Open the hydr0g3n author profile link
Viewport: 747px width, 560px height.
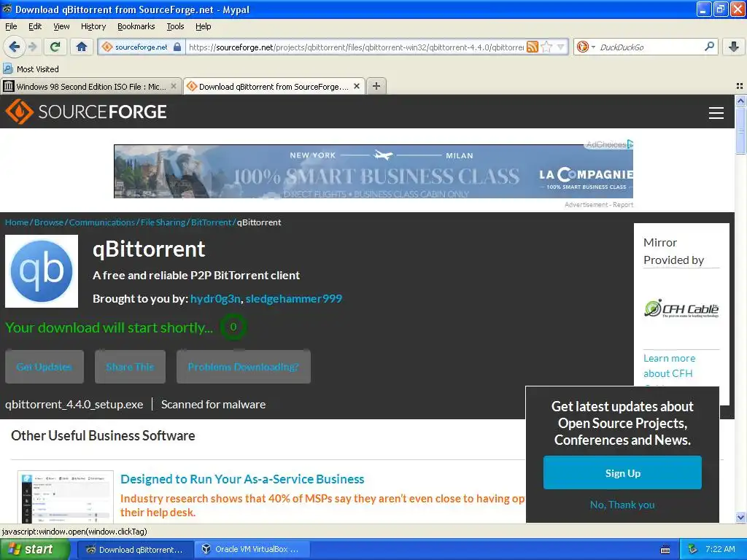click(215, 298)
